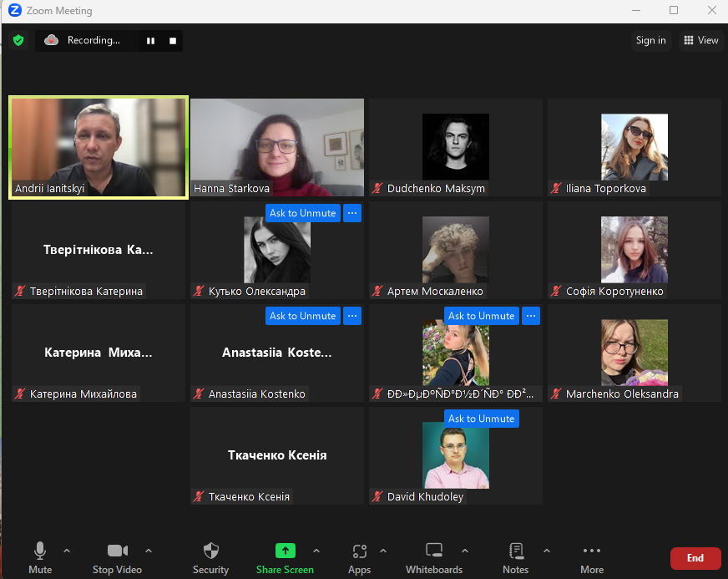Image resolution: width=728 pixels, height=579 pixels.
Task: Click the green encryption shield icon
Action: [18, 40]
